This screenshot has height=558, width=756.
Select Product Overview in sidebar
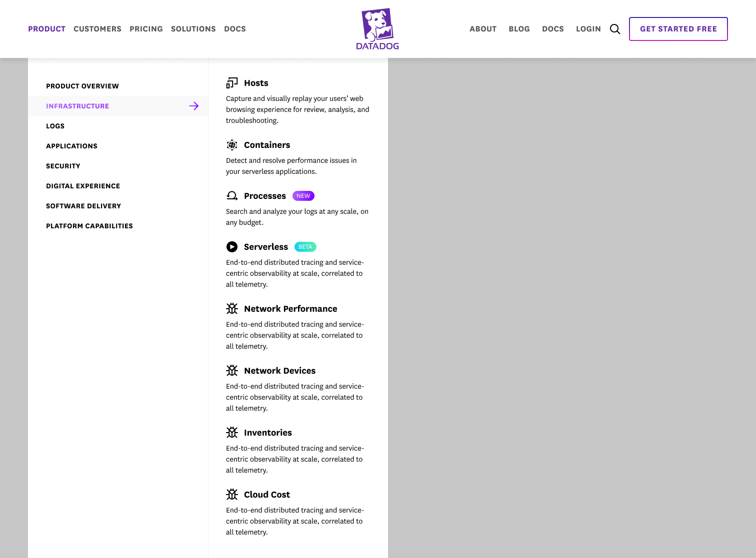82,86
